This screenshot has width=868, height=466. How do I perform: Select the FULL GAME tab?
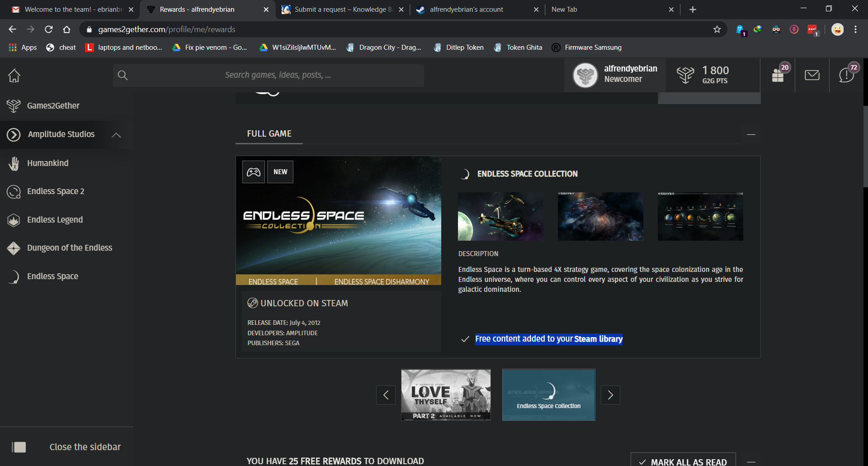(269, 134)
